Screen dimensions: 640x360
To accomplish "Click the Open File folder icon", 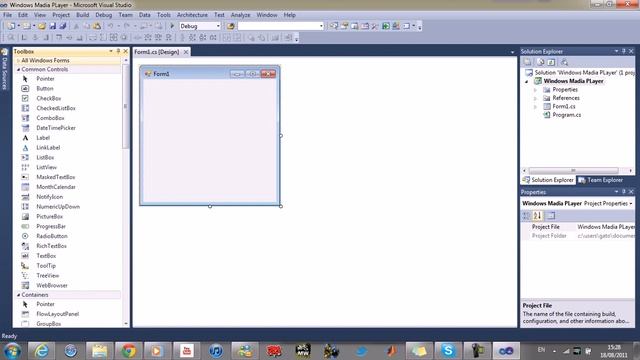I will pyautogui.click(x=42, y=26).
